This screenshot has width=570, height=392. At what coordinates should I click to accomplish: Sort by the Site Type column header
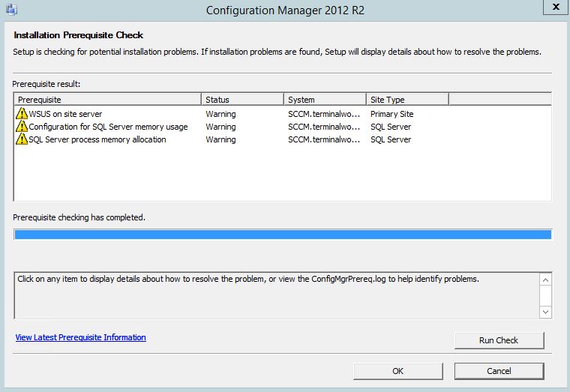pyautogui.click(x=407, y=100)
